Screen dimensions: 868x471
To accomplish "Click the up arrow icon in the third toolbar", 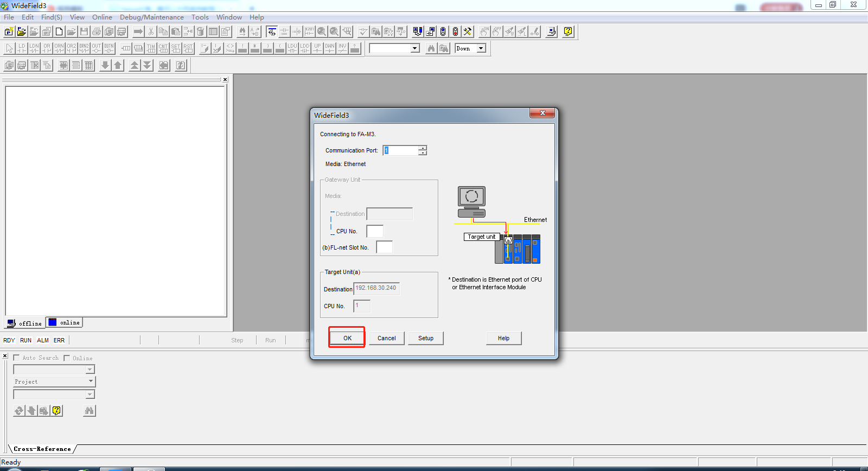I will pyautogui.click(x=118, y=65).
